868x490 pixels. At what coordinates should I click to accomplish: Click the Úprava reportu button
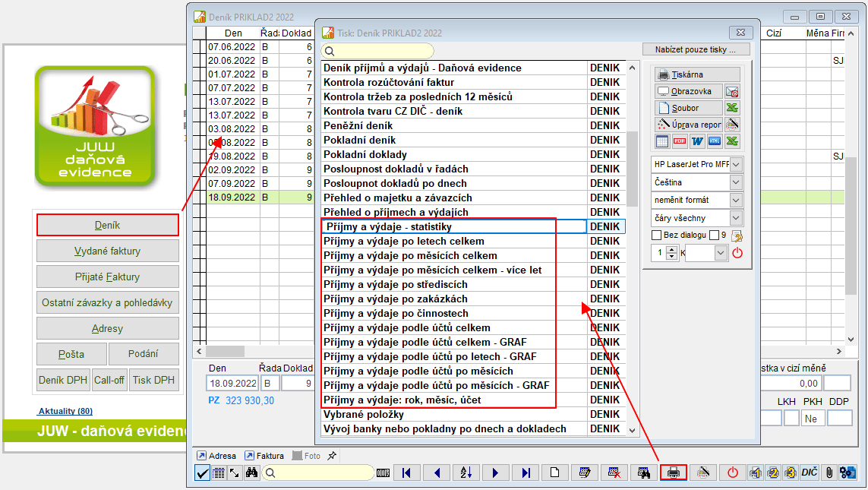(689, 125)
